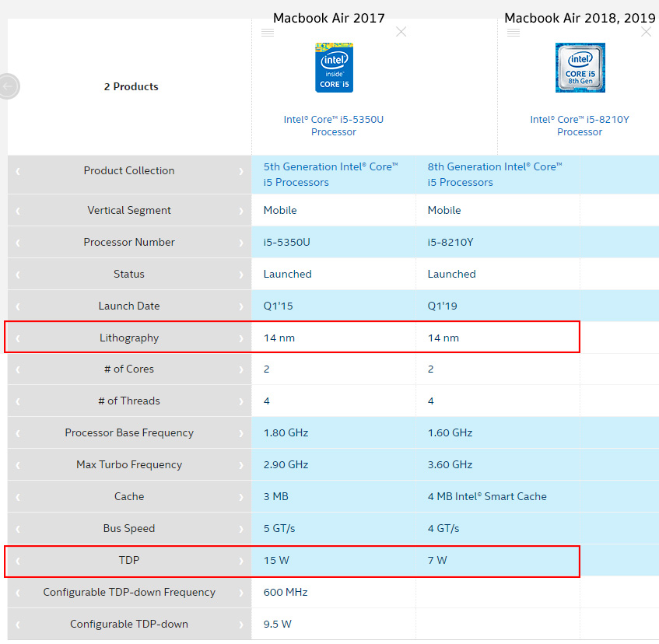659x644 pixels.
Task: Click the left chevron on the Status row
Action: coord(18,275)
